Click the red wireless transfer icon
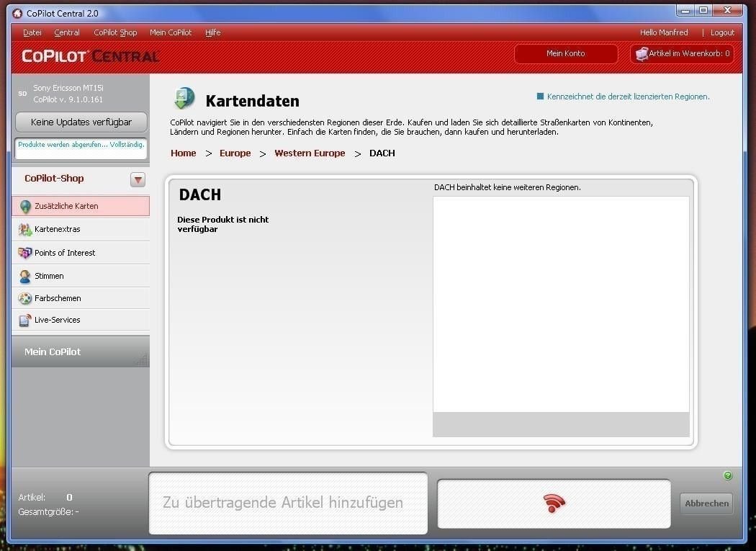The width and height of the screenshot is (756, 551). click(x=554, y=503)
